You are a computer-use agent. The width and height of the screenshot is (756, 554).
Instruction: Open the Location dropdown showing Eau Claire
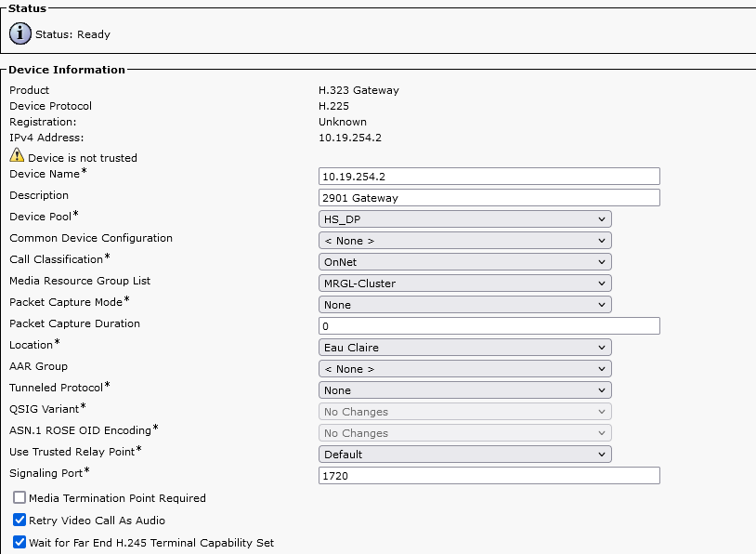[464, 348]
